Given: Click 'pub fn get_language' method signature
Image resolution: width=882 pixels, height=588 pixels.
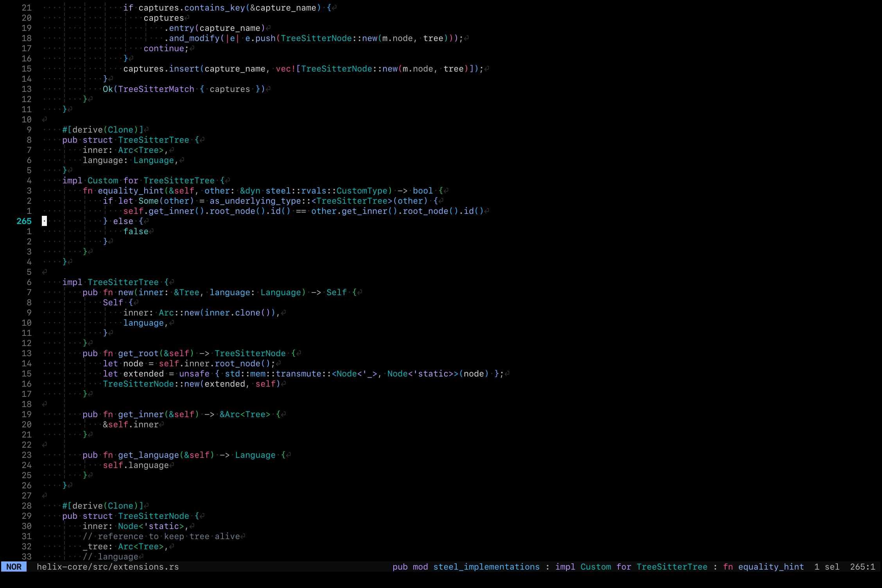Looking at the screenshot, I should [x=184, y=455].
